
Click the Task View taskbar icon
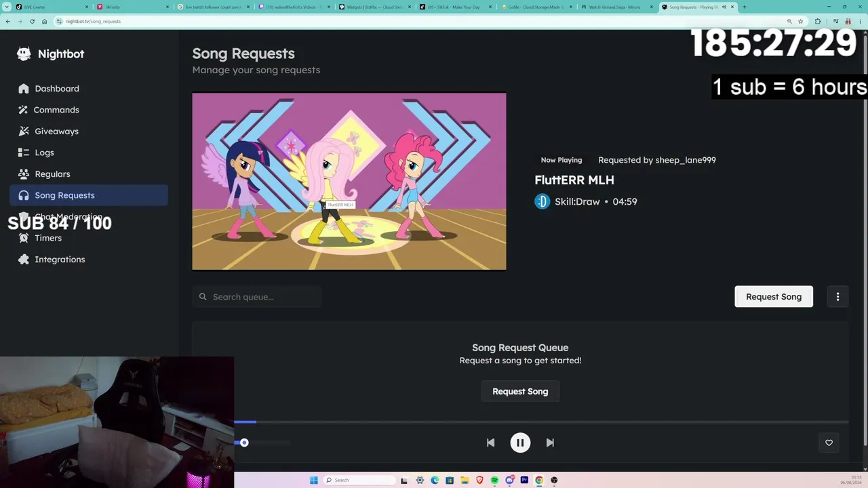point(405,480)
